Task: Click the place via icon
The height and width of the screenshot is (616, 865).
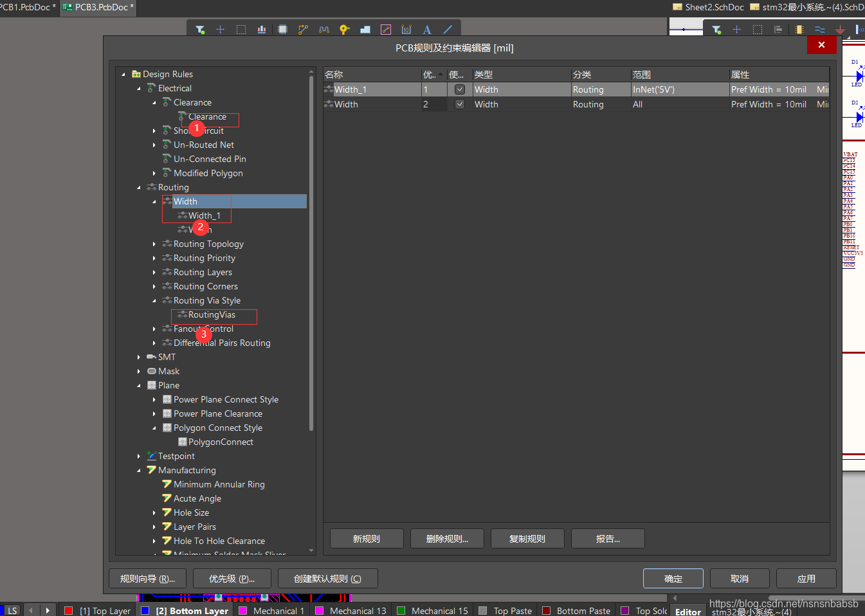Action: click(x=345, y=30)
